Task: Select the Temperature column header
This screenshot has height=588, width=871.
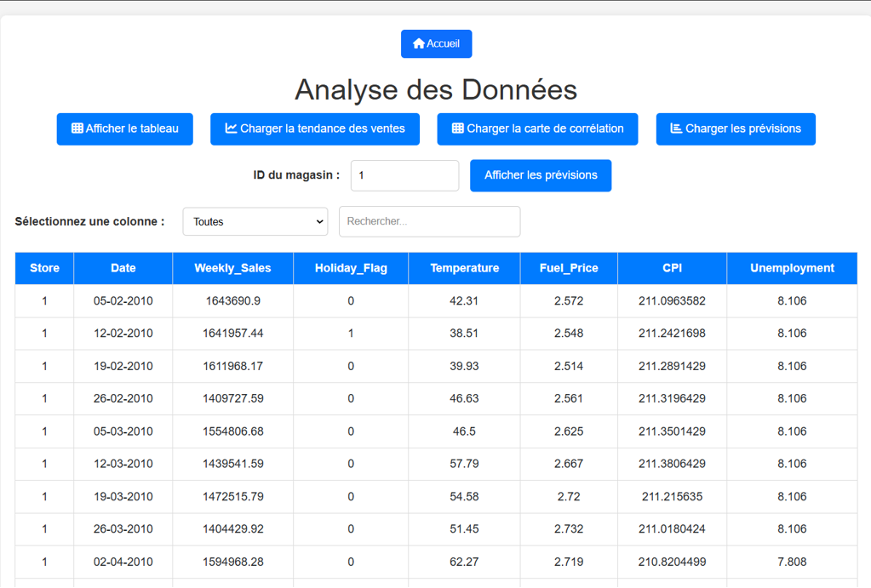Action: (x=464, y=268)
